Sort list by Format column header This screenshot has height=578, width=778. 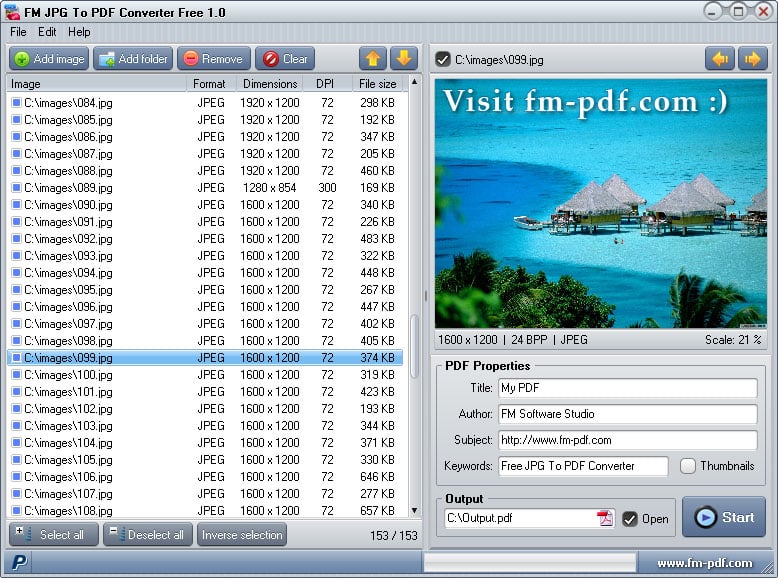212,84
